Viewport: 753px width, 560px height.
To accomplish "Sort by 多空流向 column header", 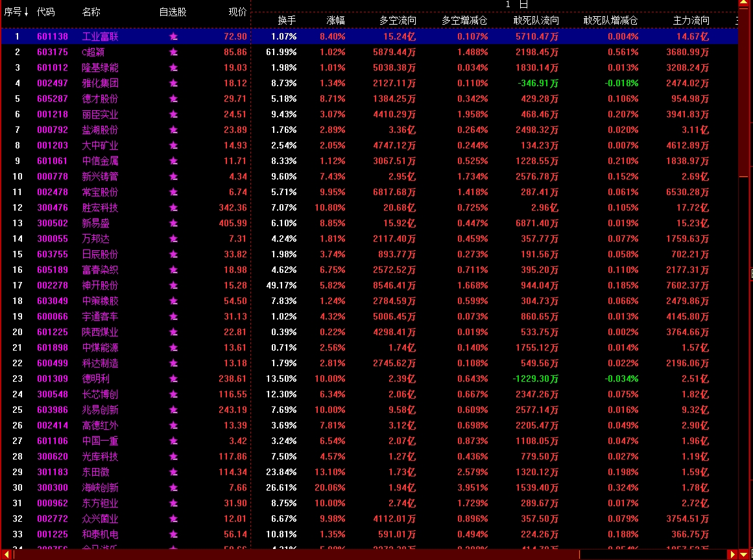I will coord(398,20).
